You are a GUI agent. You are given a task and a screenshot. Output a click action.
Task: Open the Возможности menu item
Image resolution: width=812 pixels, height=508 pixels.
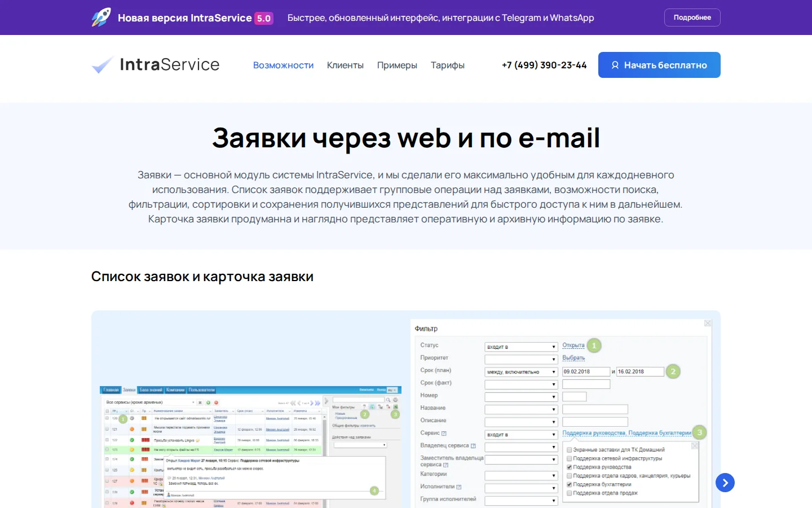coord(283,65)
